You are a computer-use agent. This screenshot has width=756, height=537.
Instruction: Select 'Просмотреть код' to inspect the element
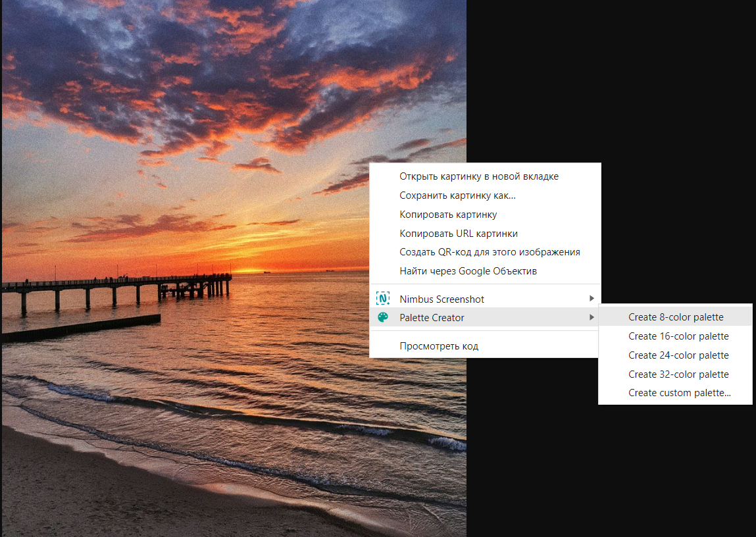click(x=439, y=346)
